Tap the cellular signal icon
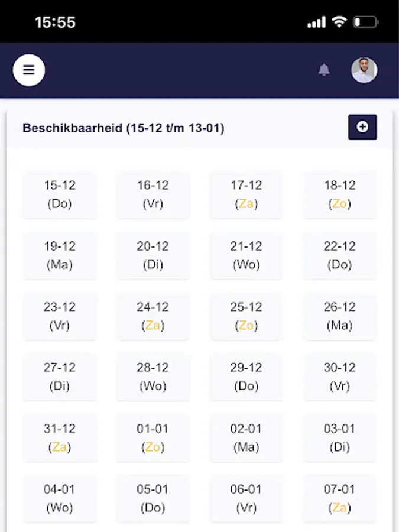 (317, 22)
